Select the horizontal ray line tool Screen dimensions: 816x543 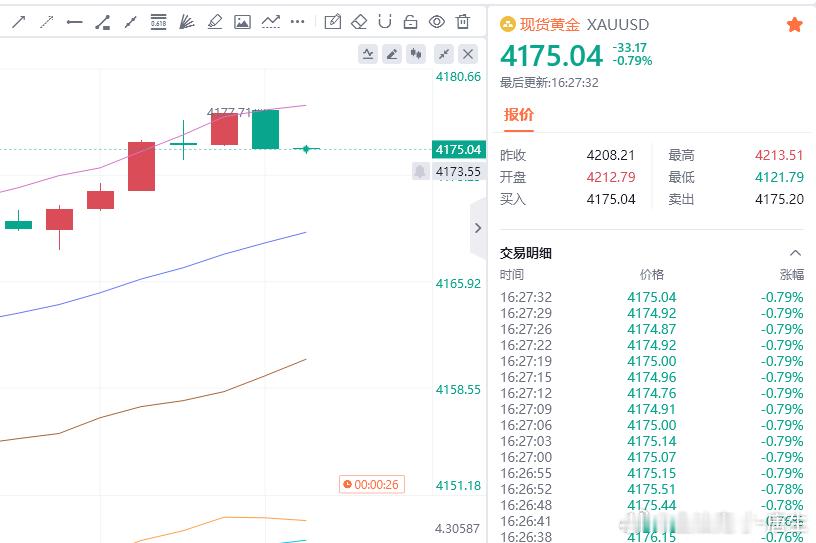tap(74, 22)
